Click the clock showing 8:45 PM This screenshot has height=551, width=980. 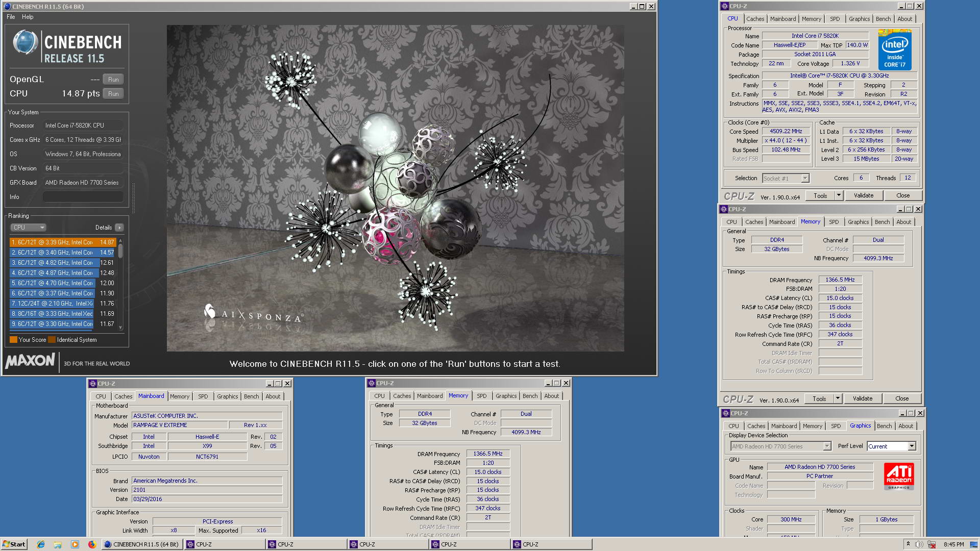tap(953, 544)
